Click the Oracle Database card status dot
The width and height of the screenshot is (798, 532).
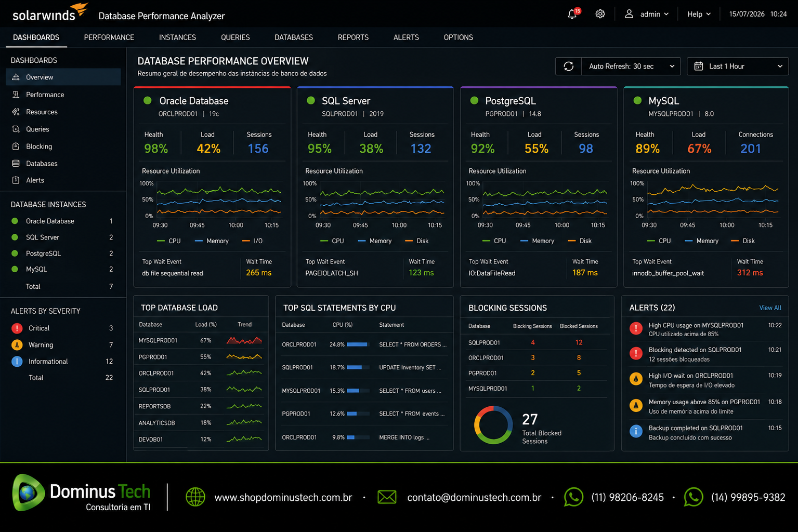click(148, 100)
